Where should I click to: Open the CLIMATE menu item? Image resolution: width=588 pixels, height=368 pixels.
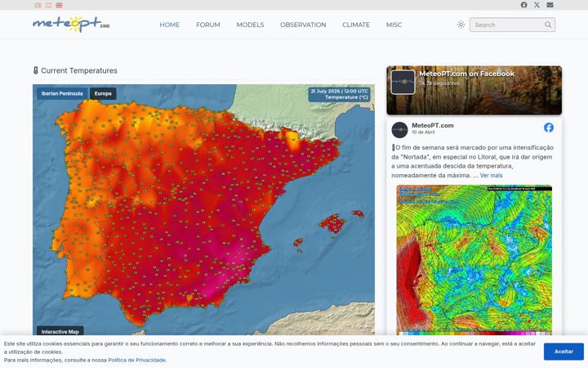click(x=356, y=25)
